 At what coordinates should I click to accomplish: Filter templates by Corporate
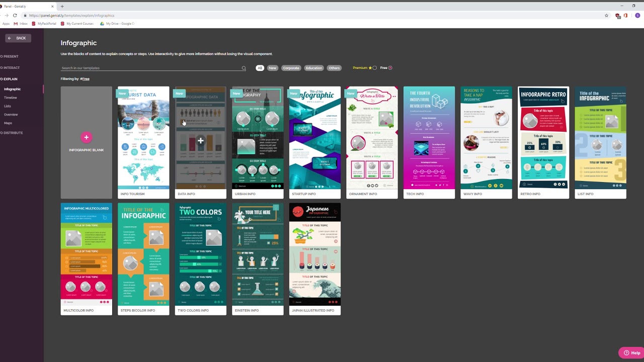click(291, 68)
